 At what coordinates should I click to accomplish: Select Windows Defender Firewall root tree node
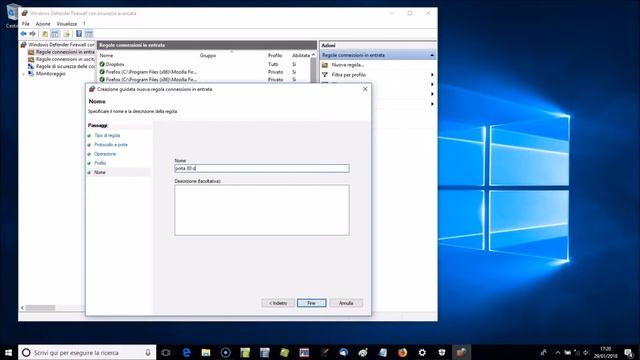pos(58,44)
